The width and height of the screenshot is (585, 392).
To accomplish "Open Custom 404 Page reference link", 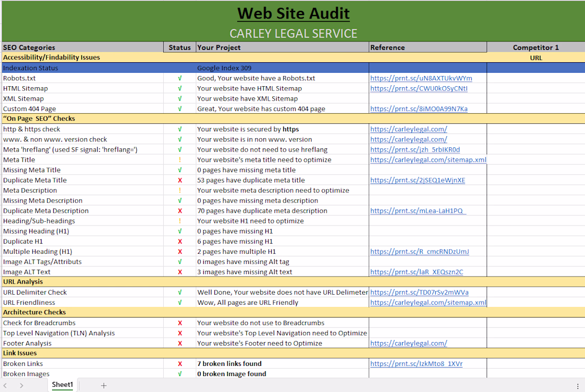I will 419,109.
